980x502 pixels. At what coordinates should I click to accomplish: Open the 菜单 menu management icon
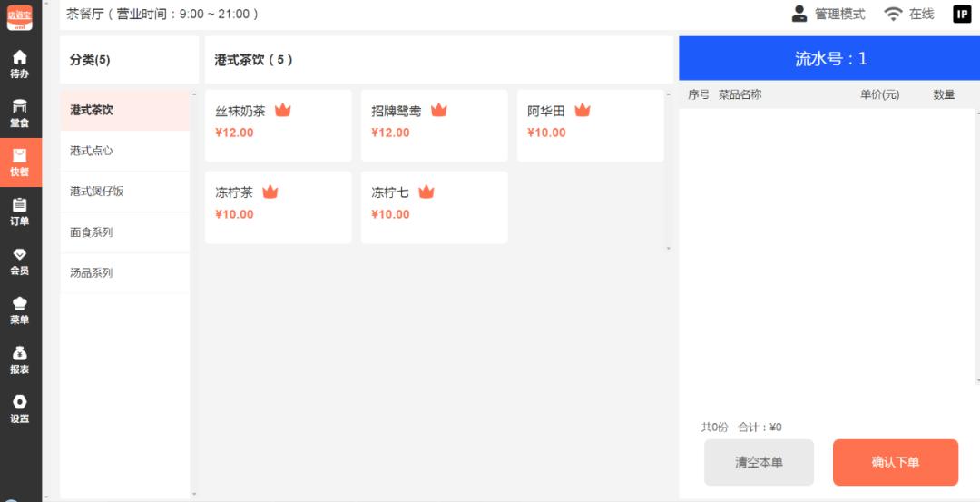(x=19, y=310)
